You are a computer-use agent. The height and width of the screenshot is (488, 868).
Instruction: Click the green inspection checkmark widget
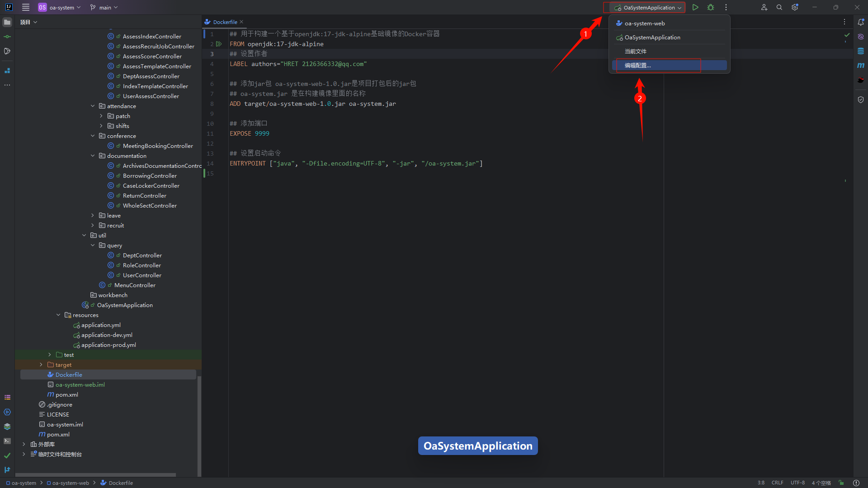(847, 35)
